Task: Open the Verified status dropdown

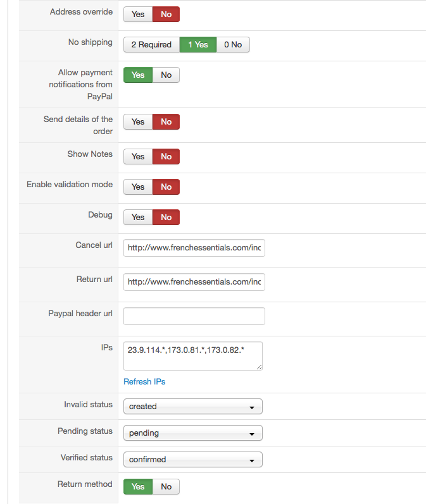Action: click(192, 460)
